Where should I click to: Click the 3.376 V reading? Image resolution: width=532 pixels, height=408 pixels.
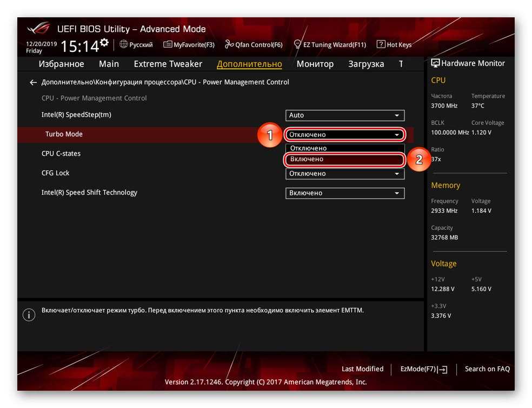click(x=441, y=316)
